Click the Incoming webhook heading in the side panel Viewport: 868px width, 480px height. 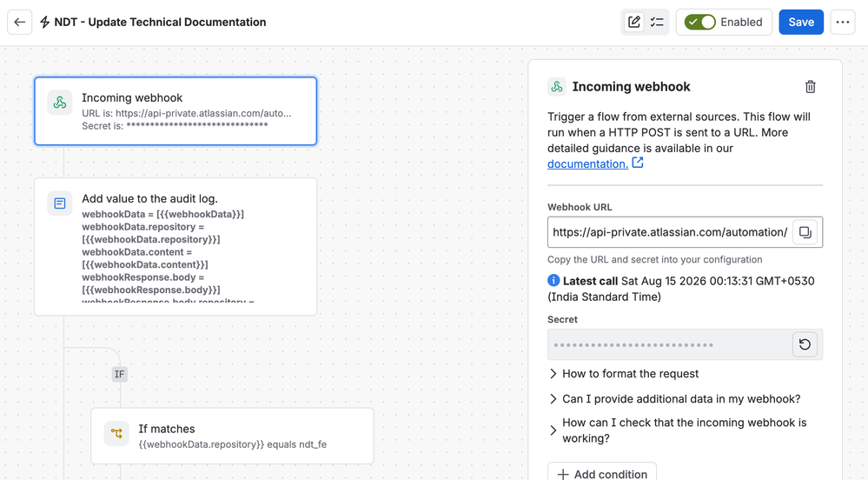pyautogui.click(x=631, y=87)
